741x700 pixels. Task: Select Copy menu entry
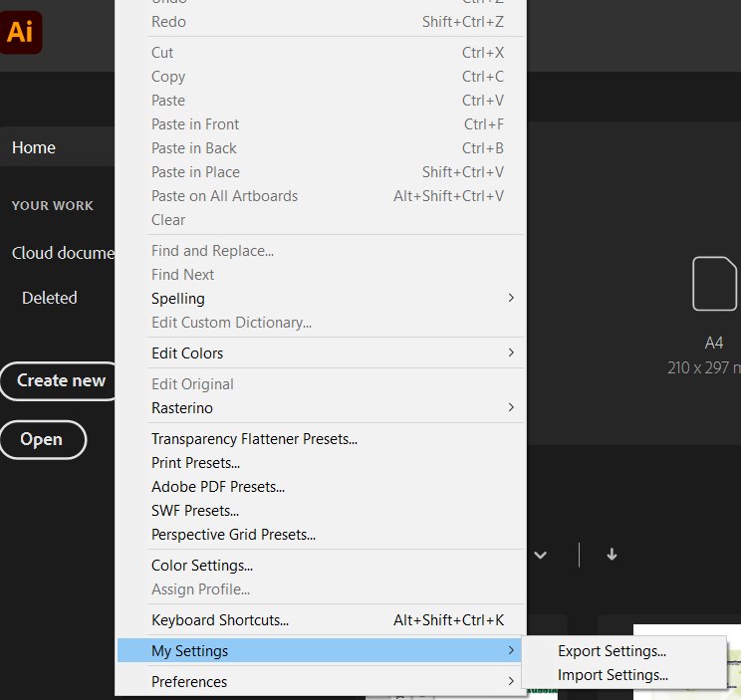(x=320, y=76)
